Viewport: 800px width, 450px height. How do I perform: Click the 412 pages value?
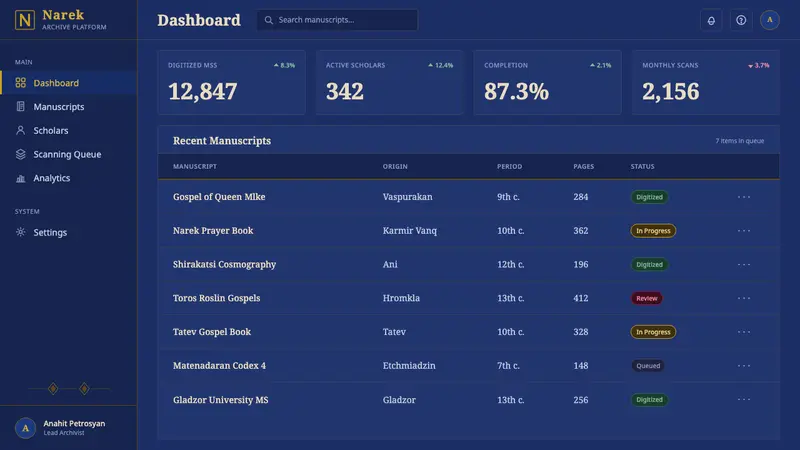[581, 298]
